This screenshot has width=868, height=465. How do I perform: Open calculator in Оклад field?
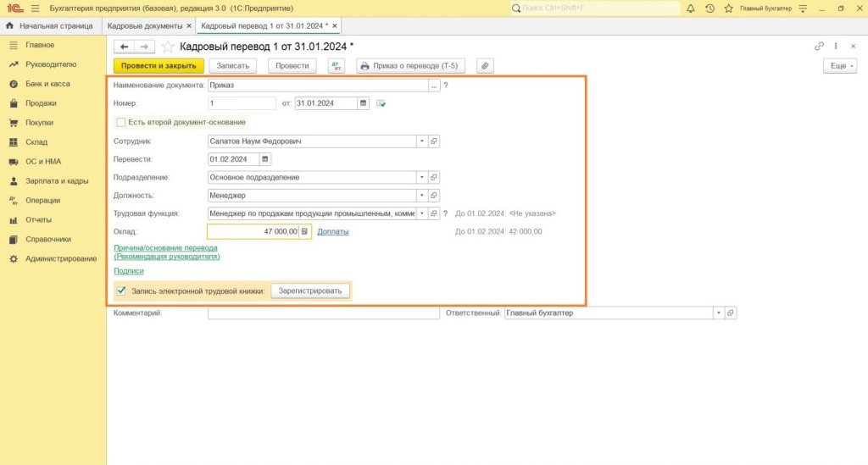[x=304, y=231]
